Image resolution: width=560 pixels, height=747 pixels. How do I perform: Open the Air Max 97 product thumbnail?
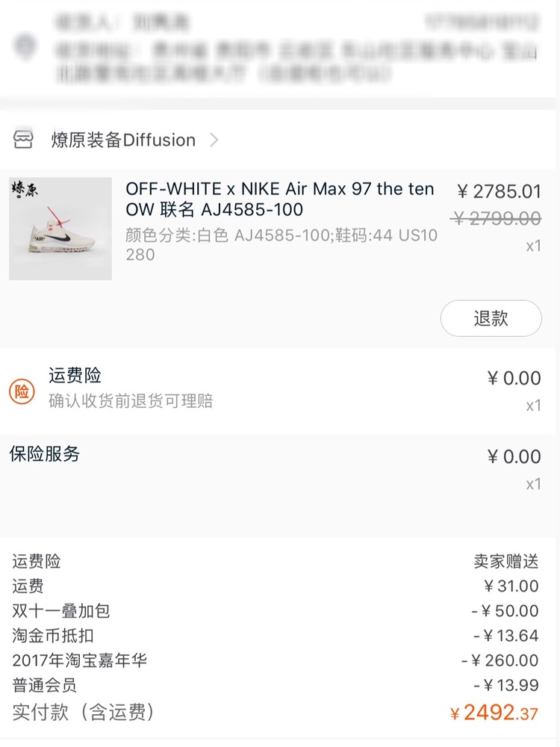[x=60, y=229]
